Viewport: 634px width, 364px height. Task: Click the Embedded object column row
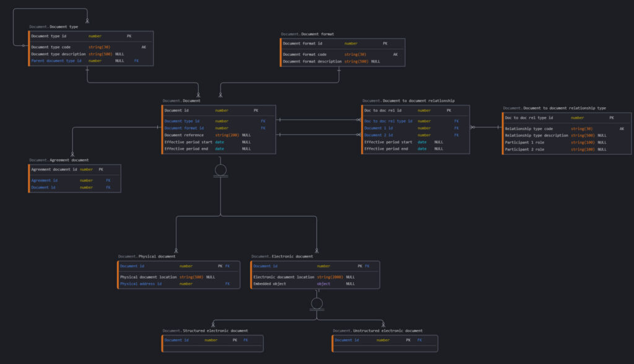click(269, 284)
